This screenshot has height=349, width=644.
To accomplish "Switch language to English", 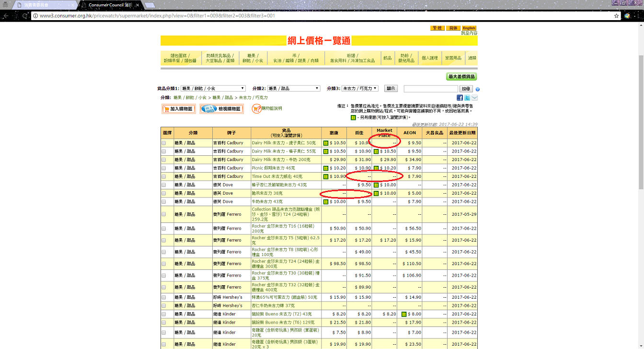I will (469, 28).
